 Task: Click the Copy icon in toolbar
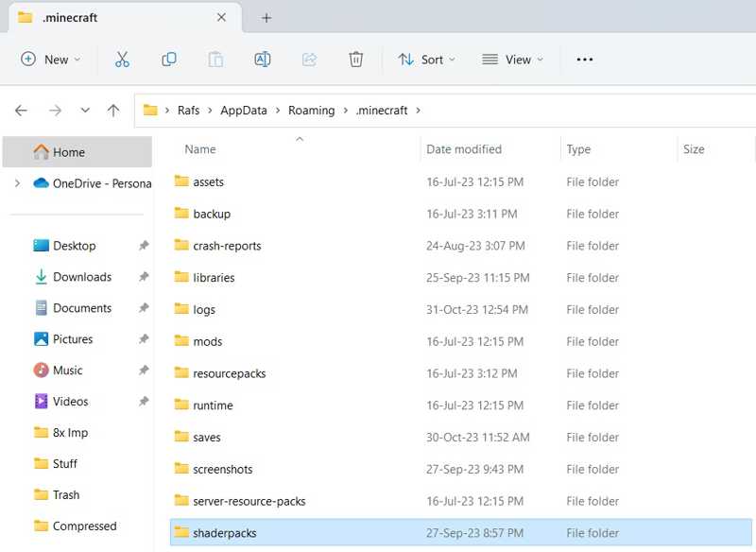click(169, 60)
